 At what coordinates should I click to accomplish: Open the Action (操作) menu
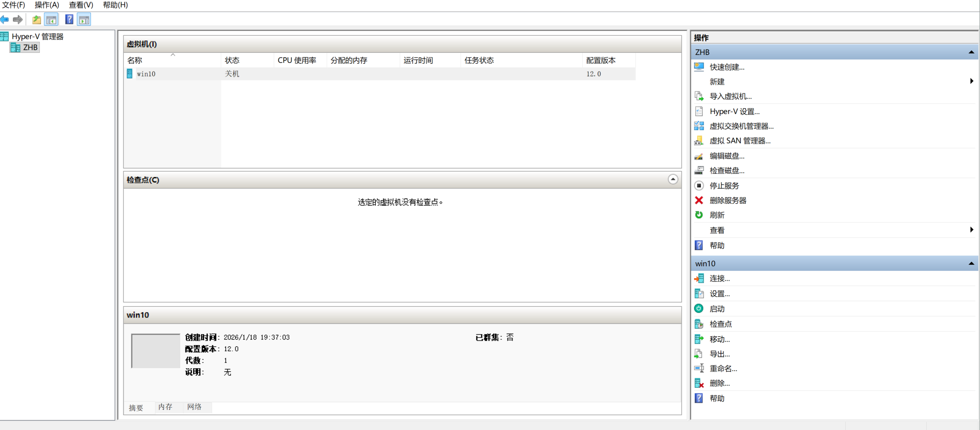(x=47, y=5)
